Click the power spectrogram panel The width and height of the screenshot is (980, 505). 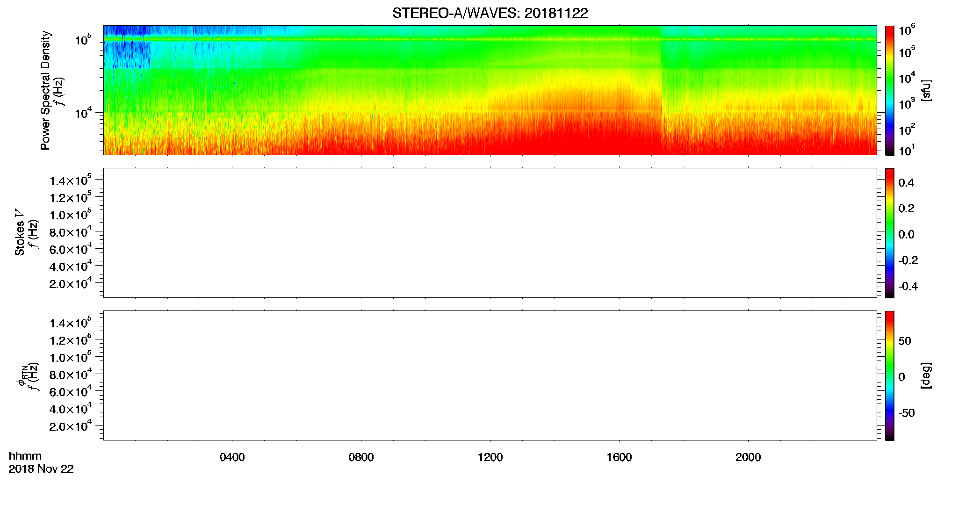click(x=490, y=90)
